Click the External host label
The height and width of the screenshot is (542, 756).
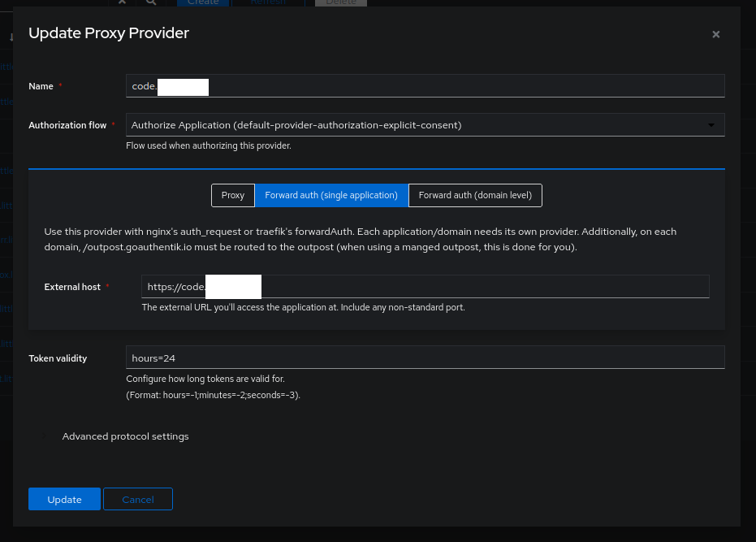[72, 287]
